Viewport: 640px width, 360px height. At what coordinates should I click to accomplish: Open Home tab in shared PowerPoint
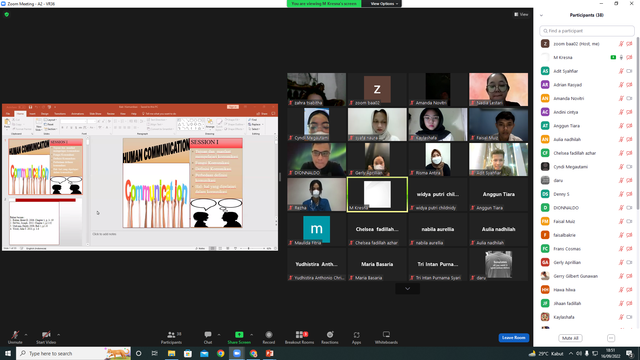20,114
